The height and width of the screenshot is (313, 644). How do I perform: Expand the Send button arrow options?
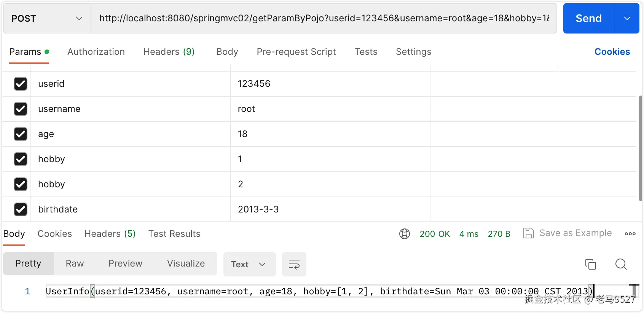click(627, 18)
